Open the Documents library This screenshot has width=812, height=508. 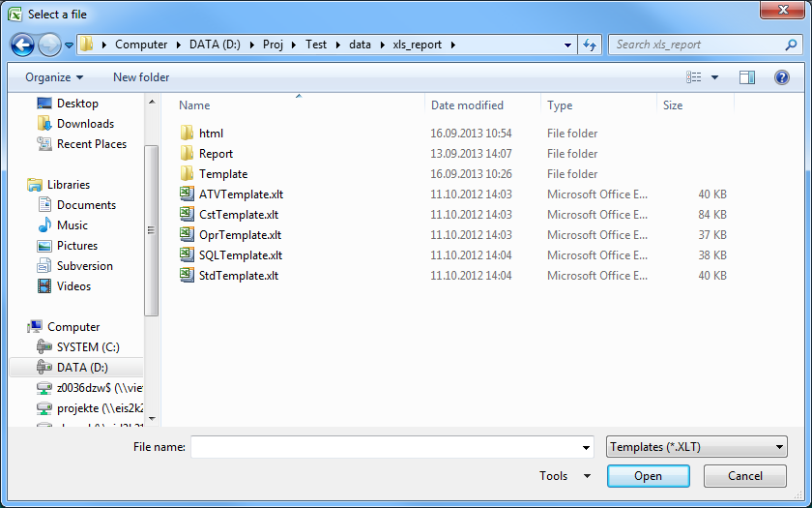point(86,205)
